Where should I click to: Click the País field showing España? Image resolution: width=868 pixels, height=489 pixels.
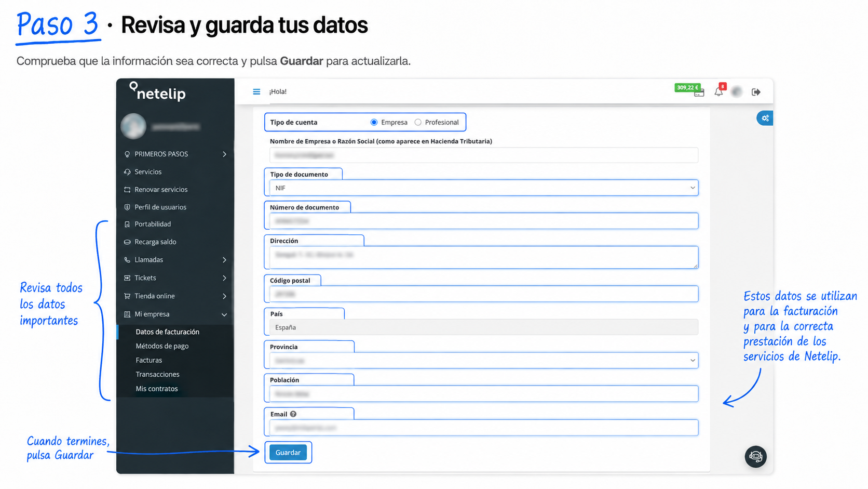click(483, 327)
